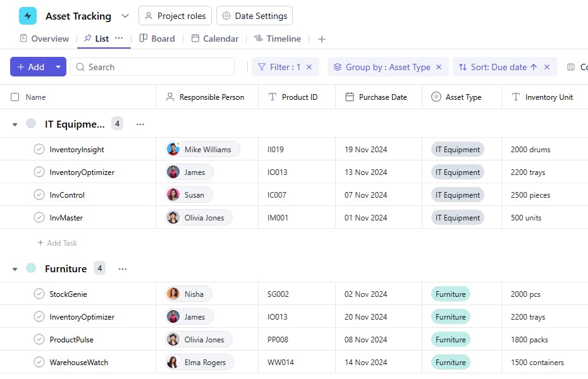
Task: Open Furniture group more options
Action: [x=123, y=269]
